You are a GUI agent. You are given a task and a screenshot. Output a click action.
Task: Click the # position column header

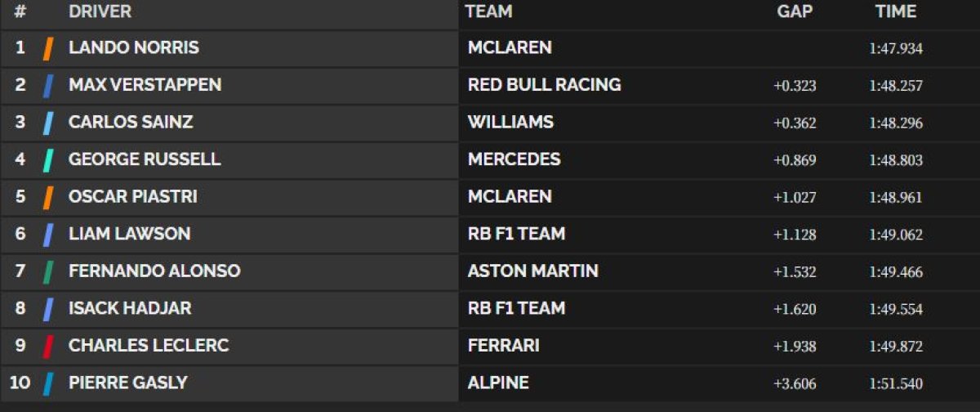[20, 11]
